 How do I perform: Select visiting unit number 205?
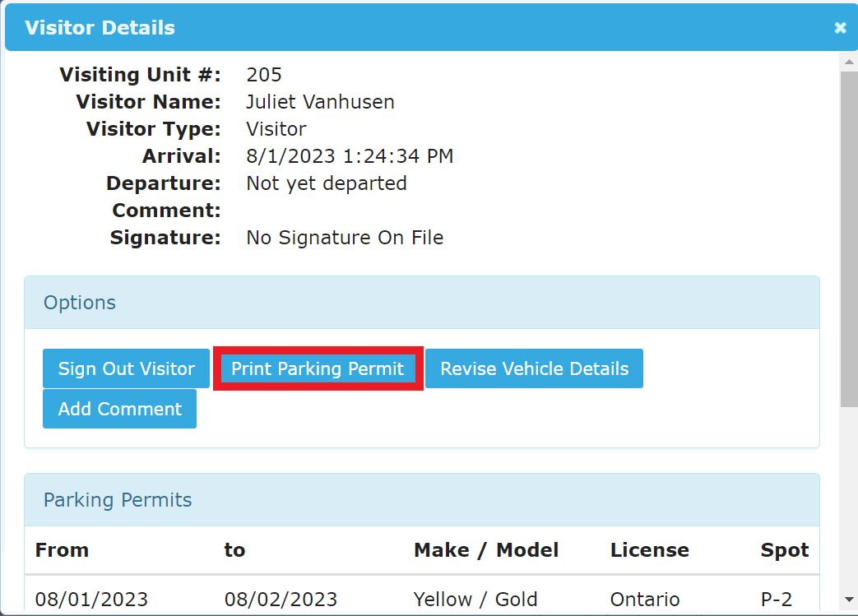[263, 74]
